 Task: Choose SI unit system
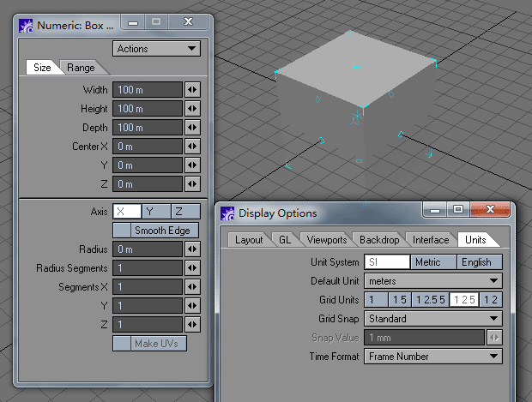click(x=387, y=262)
